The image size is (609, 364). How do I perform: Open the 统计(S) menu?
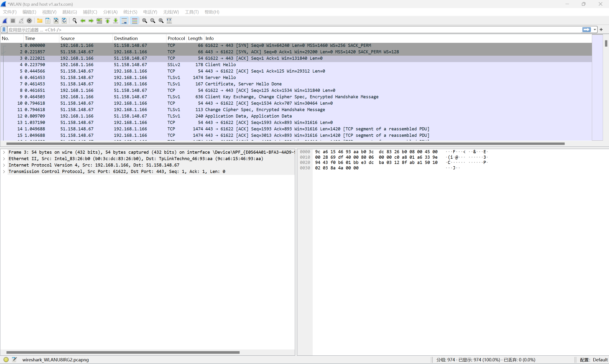point(130,12)
